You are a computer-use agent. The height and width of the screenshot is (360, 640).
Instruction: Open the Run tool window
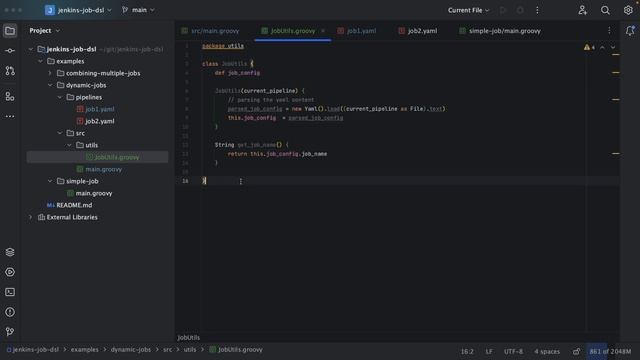[10, 272]
